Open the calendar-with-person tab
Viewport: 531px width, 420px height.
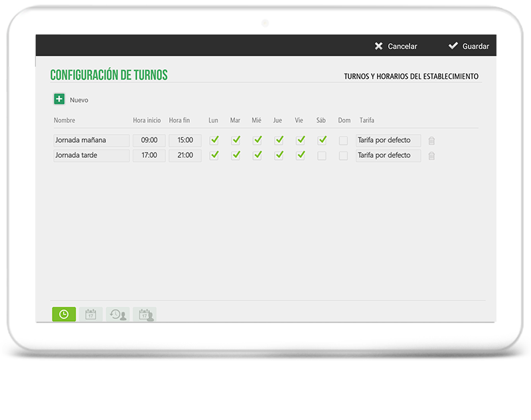pyautogui.click(x=145, y=315)
